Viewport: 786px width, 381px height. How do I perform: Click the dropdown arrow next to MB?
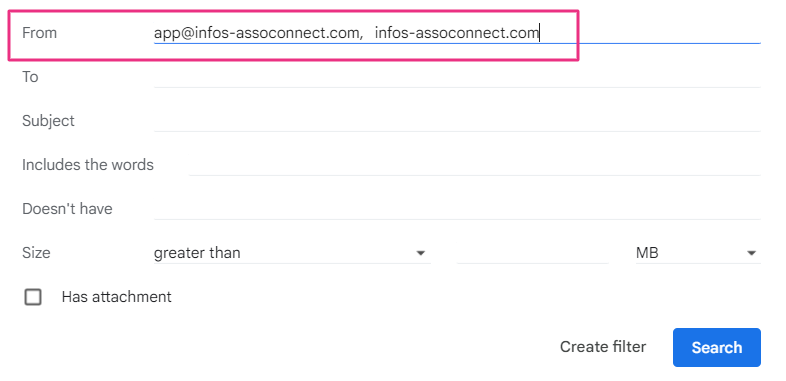[x=751, y=253]
